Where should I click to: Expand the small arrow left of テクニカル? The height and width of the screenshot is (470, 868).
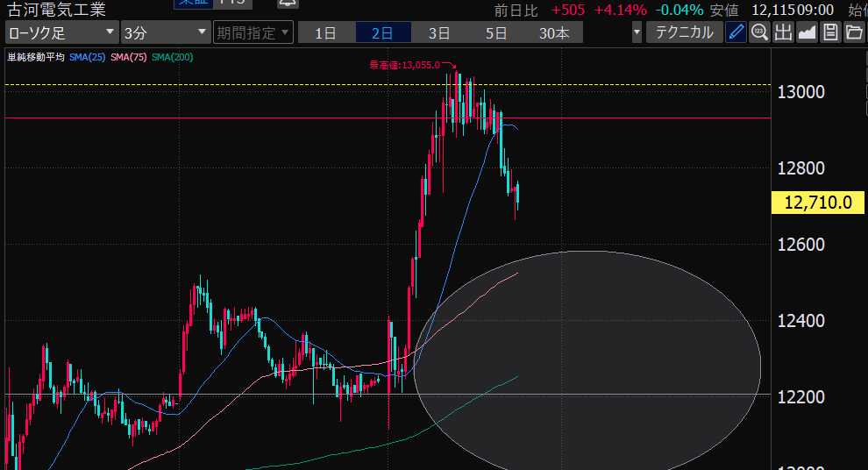click(637, 33)
